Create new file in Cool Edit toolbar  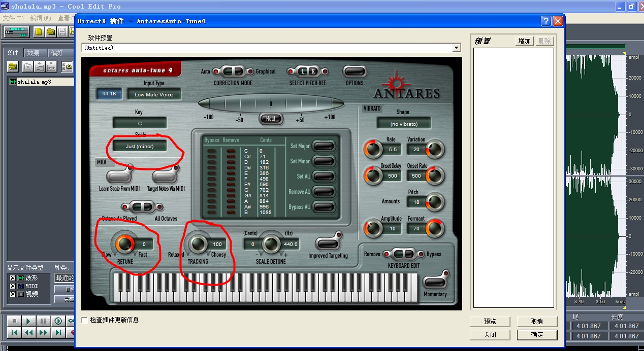pyautogui.click(x=39, y=32)
